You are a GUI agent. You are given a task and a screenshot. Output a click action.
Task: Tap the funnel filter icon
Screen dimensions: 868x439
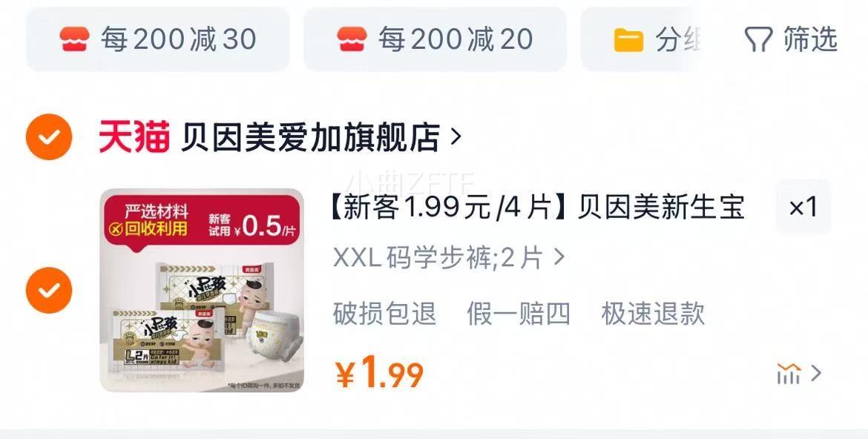[x=758, y=40]
